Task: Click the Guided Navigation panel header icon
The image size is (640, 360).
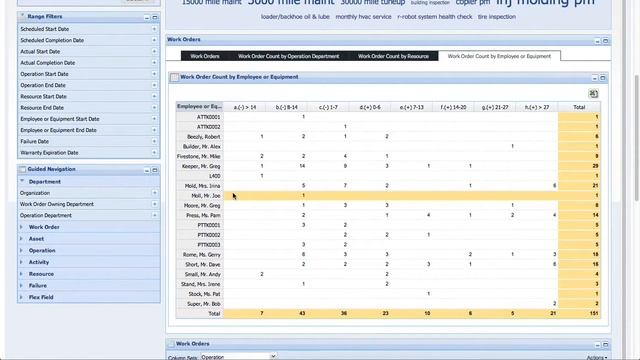Action: [22, 169]
